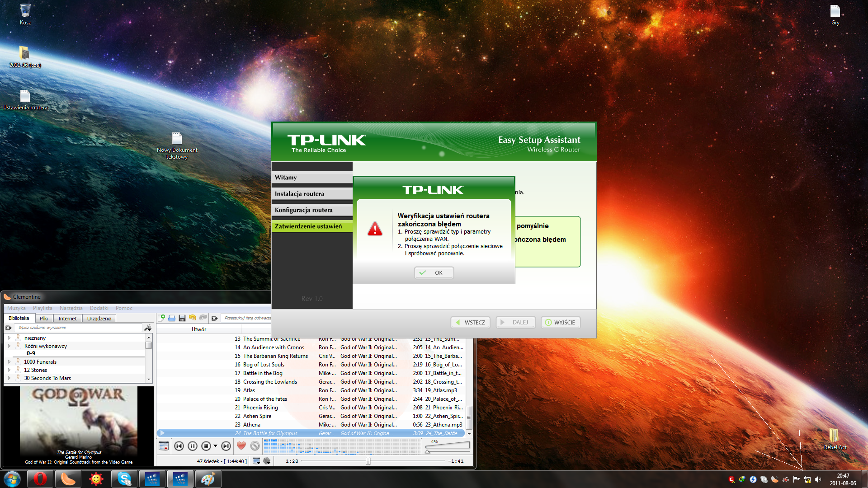
Task: Open the Kosz recycle bin icon
Action: 25,14
